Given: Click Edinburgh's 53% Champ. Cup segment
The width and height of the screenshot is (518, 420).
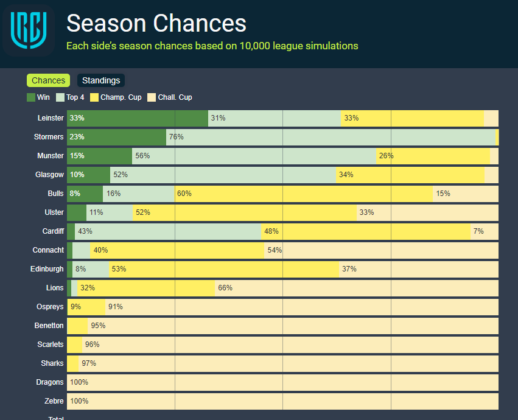Looking at the screenshot, I should pos(223,269).
